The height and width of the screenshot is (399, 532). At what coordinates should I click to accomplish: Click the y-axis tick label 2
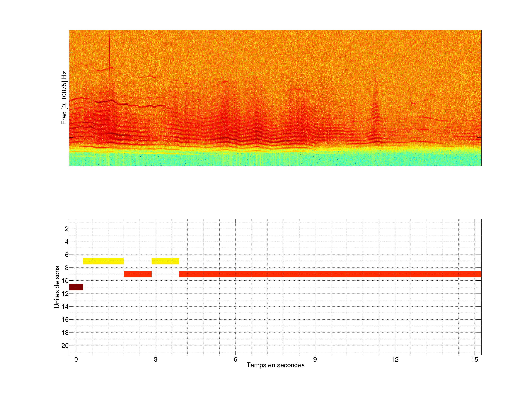(67, 229)
